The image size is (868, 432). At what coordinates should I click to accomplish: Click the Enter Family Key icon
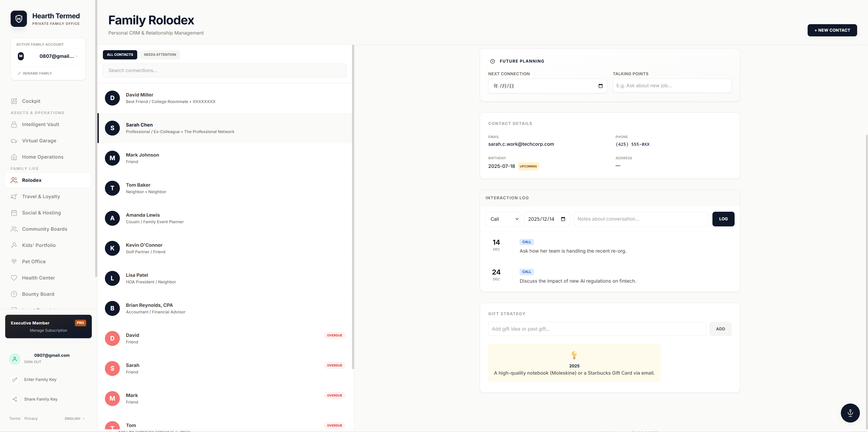[14, 380]
